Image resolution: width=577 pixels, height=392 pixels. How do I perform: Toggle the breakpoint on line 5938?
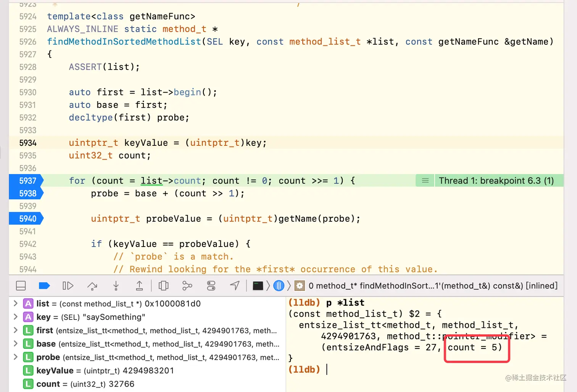pos(26,193)
